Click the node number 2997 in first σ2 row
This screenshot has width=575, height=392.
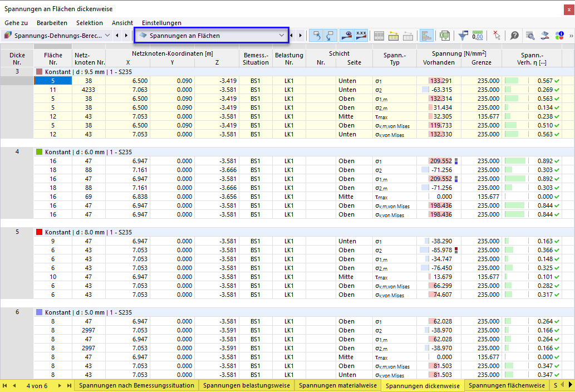click(89, 330)
